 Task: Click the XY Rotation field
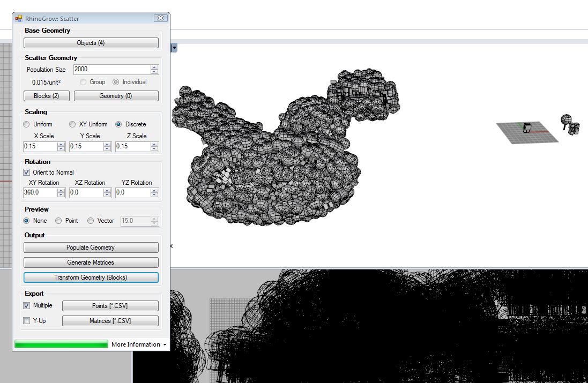40,193
